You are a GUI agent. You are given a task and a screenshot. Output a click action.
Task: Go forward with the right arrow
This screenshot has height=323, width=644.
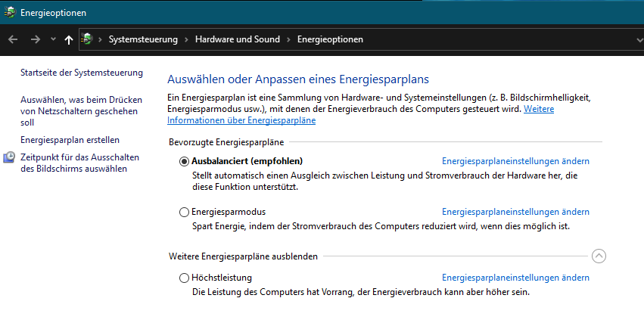pyautogui.click(x=36, y=39)
